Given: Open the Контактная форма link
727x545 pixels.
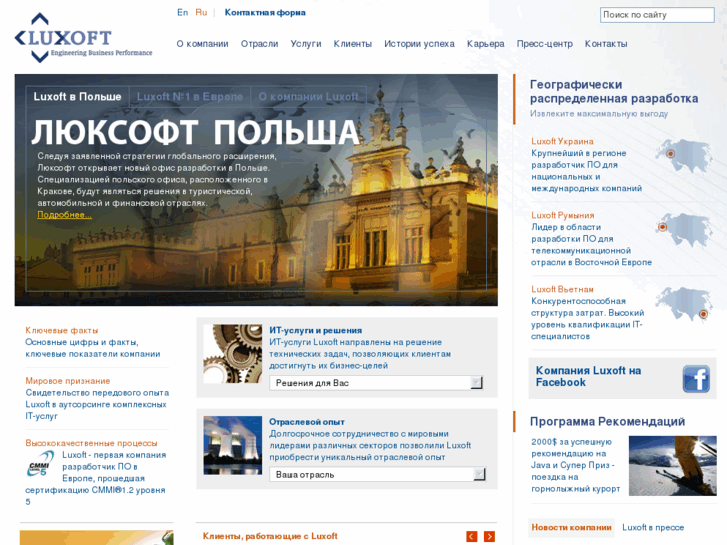Looking at the screenshot, I should 265,13.
